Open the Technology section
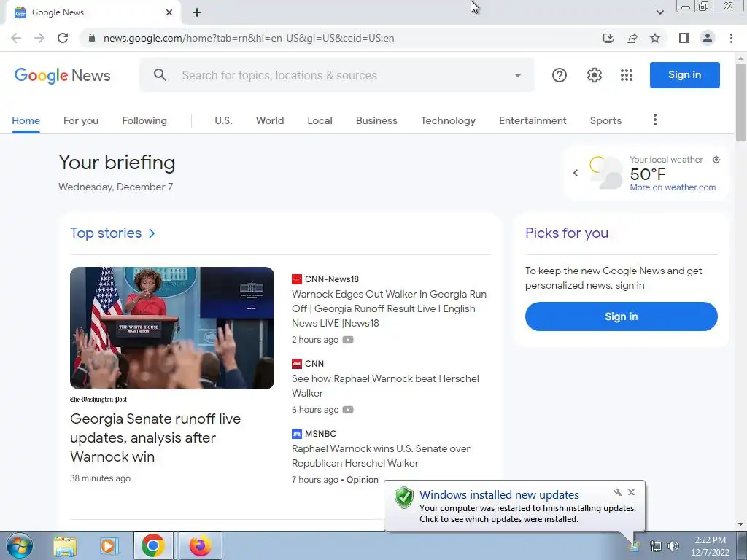Screen dimensions: 747x560 (x=448, y=120)
